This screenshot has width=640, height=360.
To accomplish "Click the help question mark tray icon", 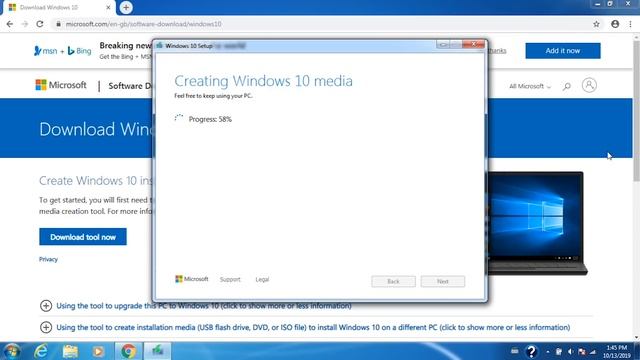I will pyautogui.click(x=531, y=351).
